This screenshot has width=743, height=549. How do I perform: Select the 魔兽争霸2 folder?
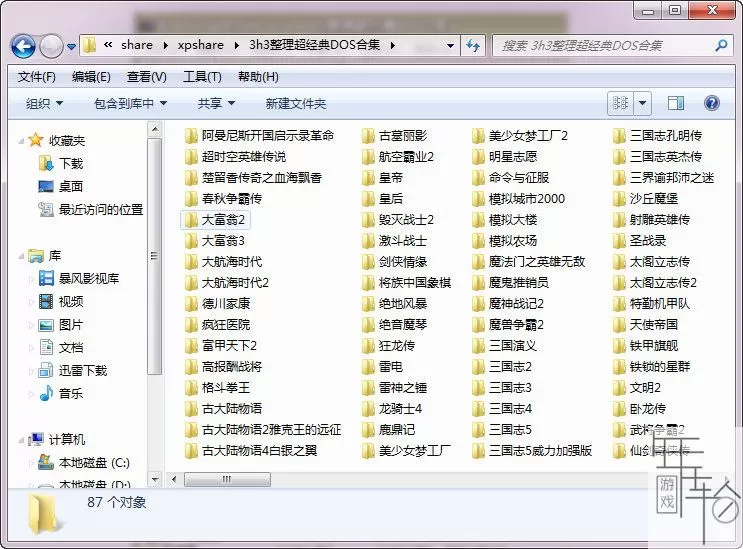[x=508, y=324]
